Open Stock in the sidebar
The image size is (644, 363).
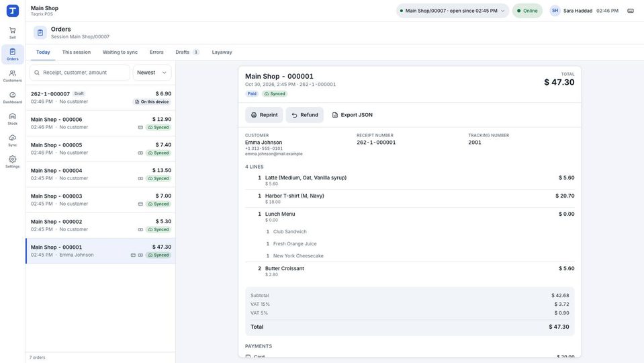click(12, 119)
